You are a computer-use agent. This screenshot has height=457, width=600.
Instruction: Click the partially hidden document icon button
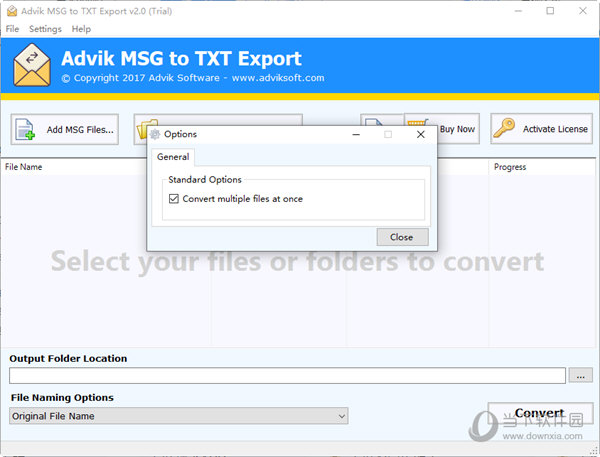(382, 120)
